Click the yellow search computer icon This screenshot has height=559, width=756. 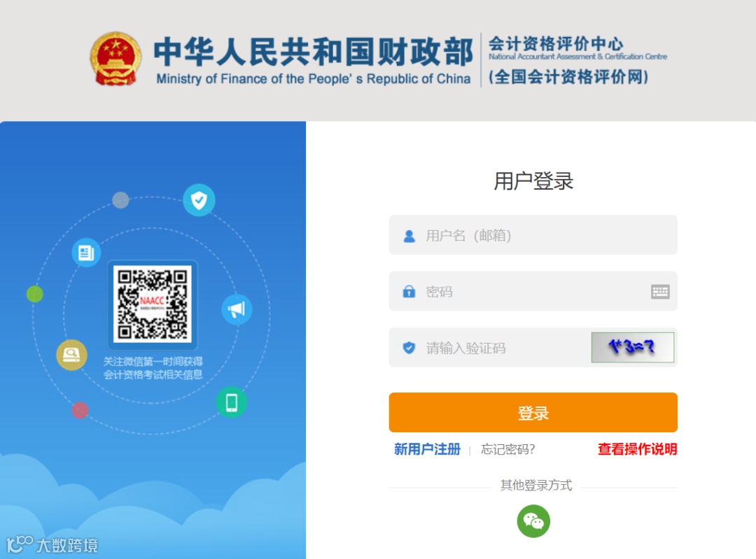pyautogui.click(x=72, y=355)
